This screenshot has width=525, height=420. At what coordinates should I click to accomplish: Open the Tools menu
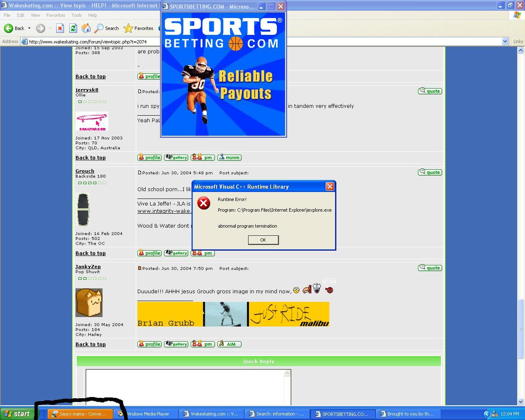point(77,15)
